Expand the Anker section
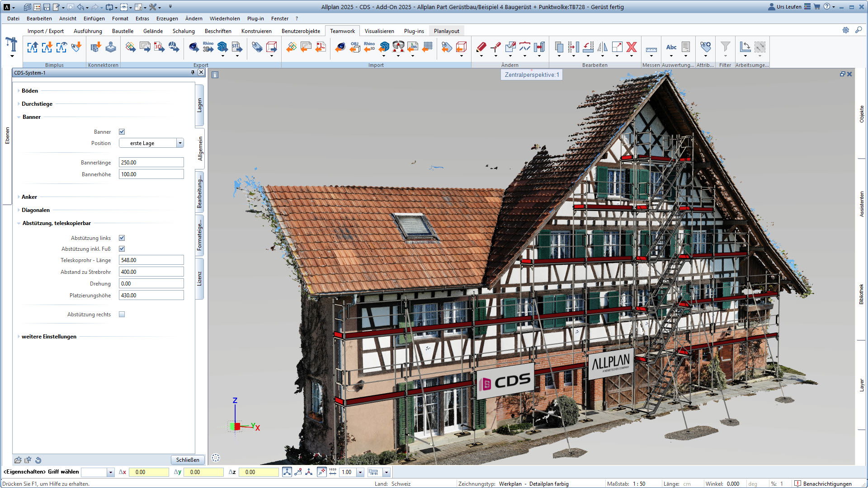 (29, 197)
